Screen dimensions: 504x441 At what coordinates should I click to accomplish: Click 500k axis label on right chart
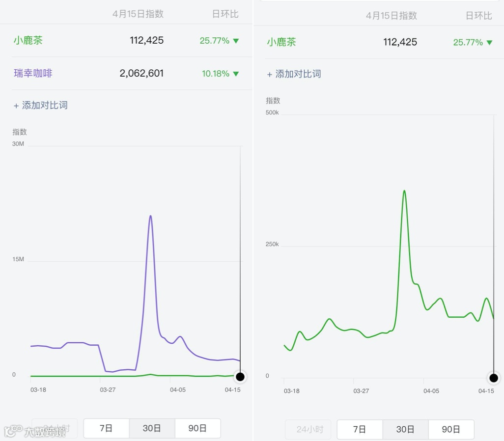point(272,112)
